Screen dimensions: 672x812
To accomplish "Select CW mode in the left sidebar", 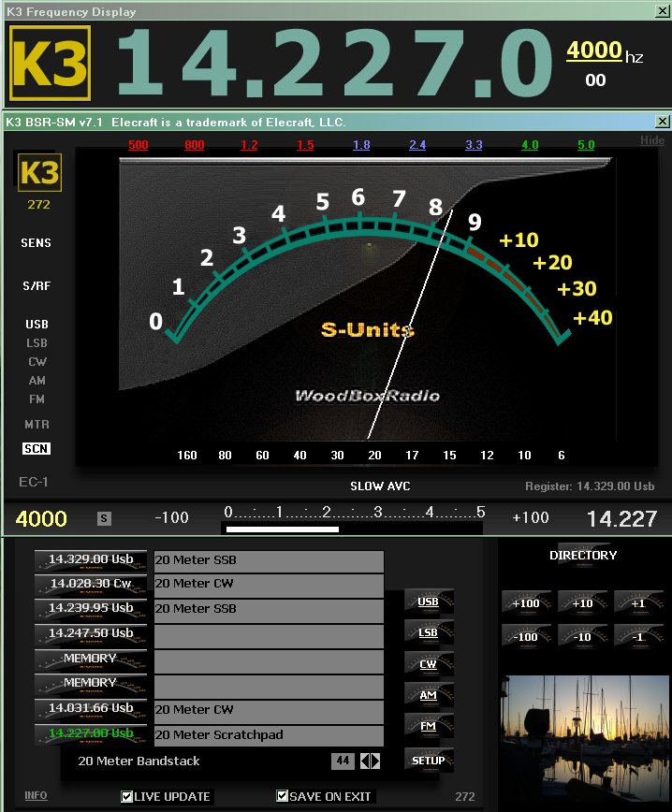I will pyautogui.click(x=37, y=361).
